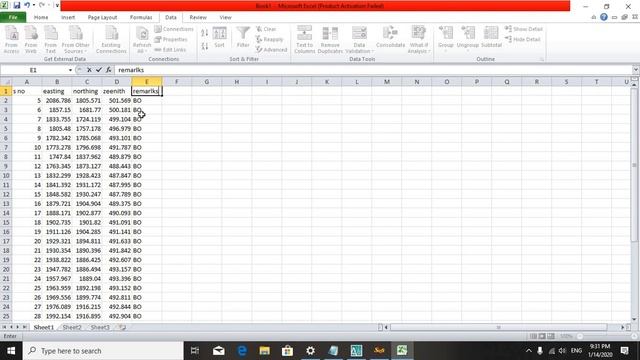Screen dimensions: 640x360
Task: Click the From Web icon
Action: tap(31, 40)
